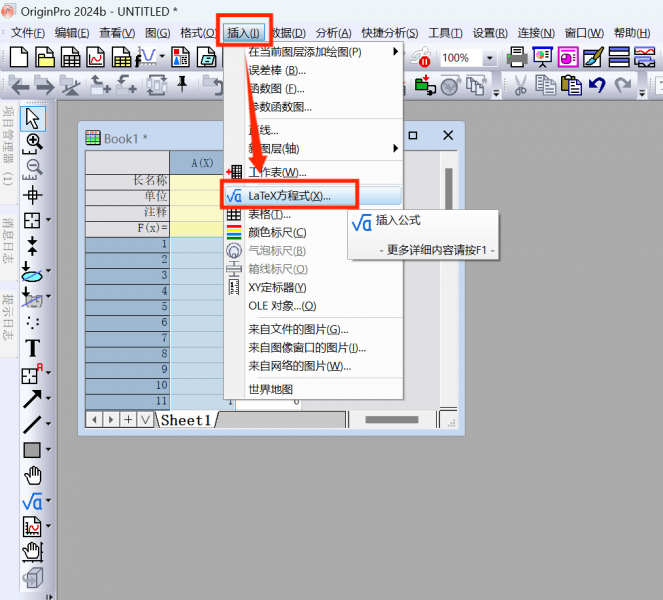
Task: Open the zoom percentage 100% dropdown
Action: [x=489, y=58]
